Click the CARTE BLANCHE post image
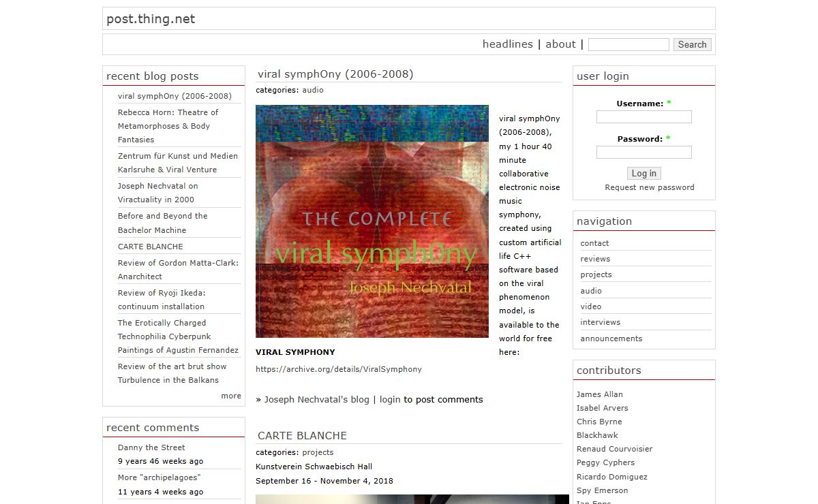Screen dimensions: 818x504 pos(412,499)
